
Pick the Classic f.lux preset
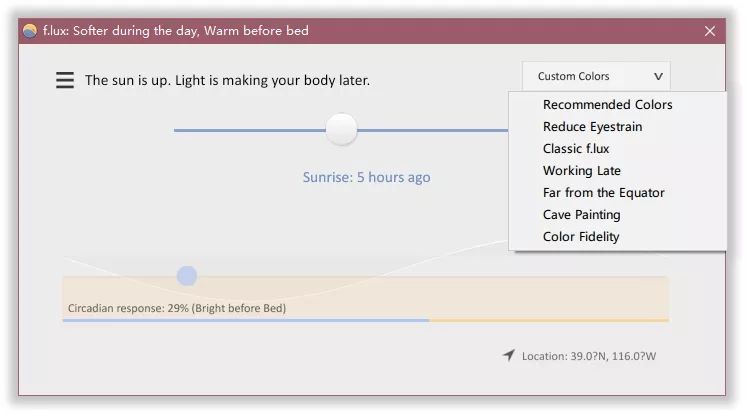click(575, 149)
